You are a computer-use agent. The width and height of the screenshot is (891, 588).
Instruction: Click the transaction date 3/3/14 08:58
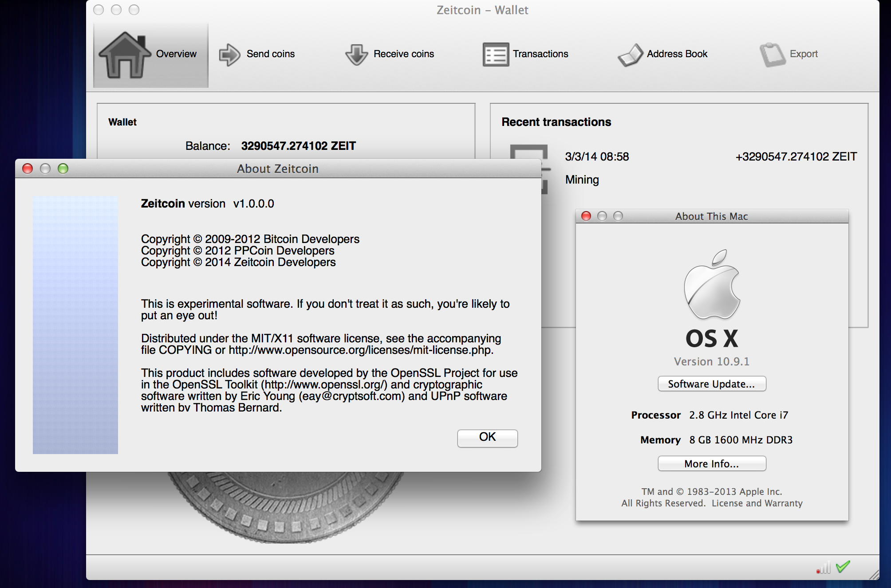597,157
